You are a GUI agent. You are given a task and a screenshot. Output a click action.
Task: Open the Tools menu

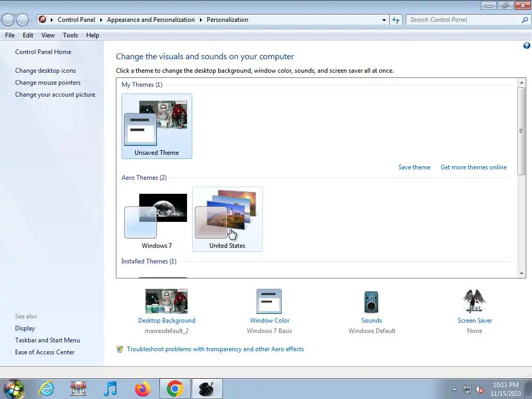pos(70,35)
